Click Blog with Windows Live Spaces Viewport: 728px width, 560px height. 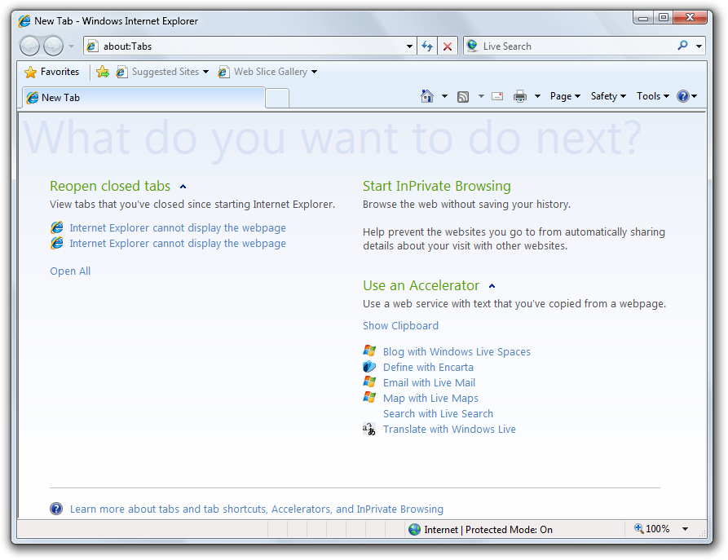coord(457,352)
